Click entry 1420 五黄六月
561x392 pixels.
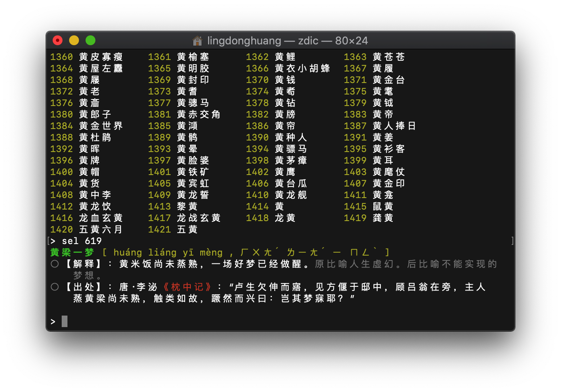86,229
